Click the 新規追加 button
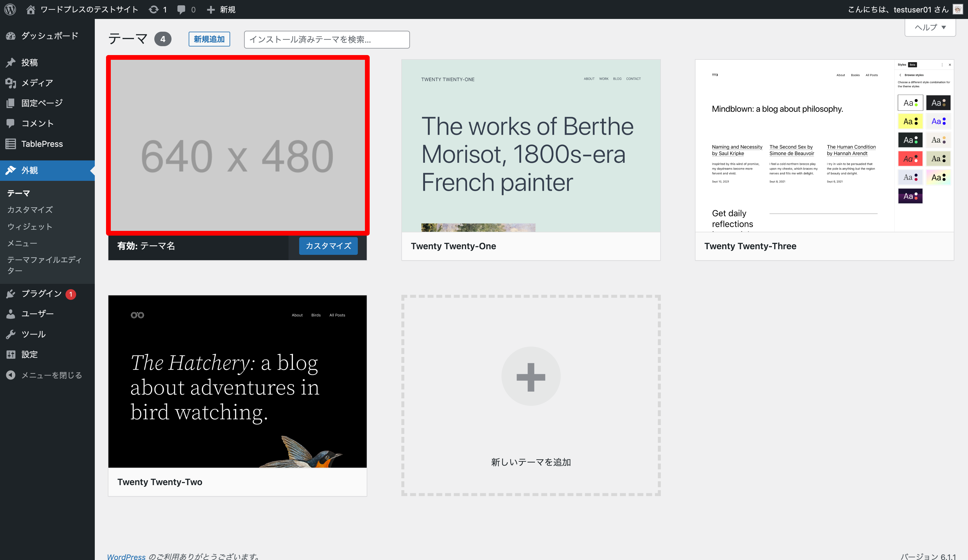Screen dimensions: 968x560 coord(209,39)
